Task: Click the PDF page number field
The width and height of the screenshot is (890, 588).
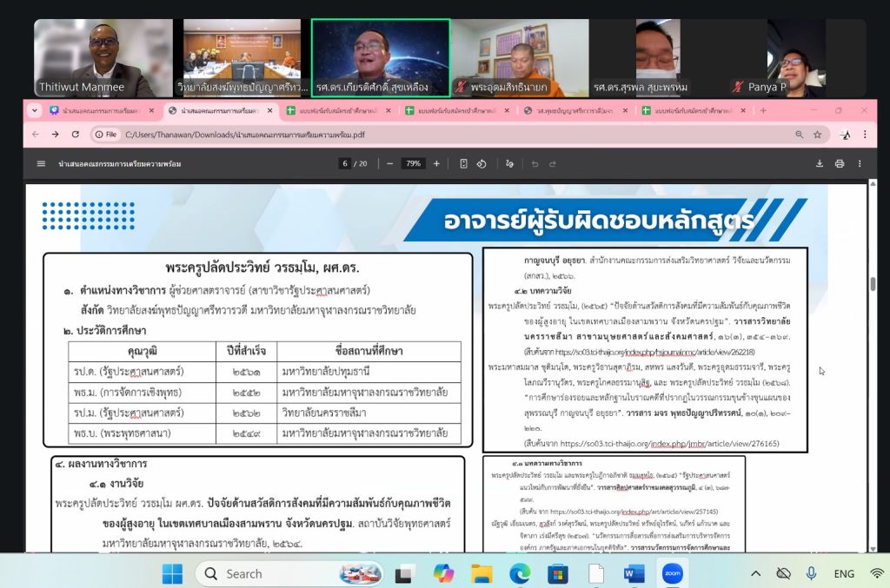Action: point(345,163)
